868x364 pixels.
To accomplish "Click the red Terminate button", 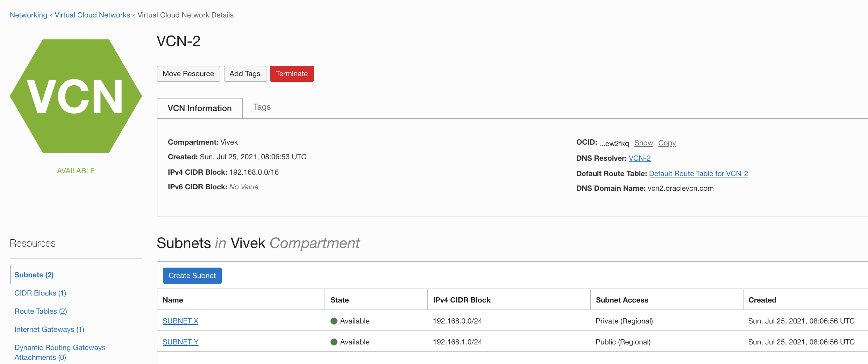I will coord(292,73).
